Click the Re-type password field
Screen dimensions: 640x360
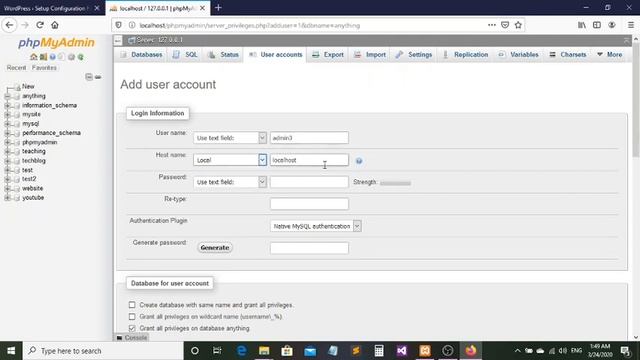(309, 204)
